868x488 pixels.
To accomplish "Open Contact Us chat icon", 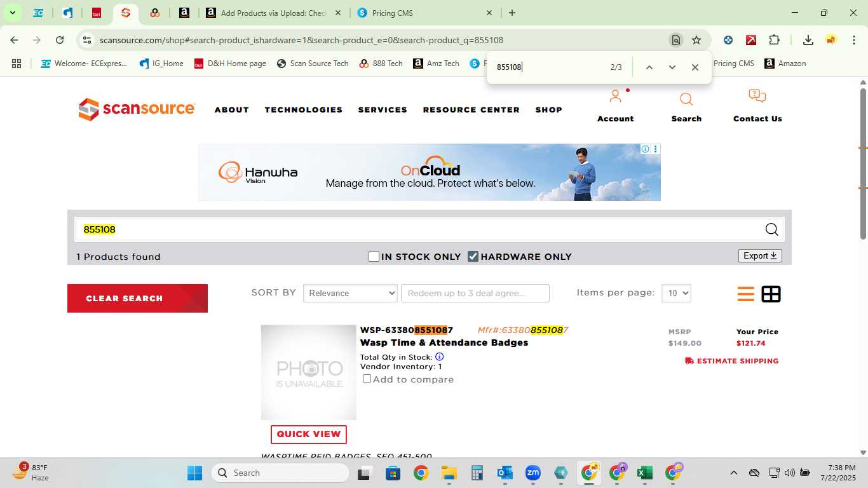I will [x=757, y=97].
